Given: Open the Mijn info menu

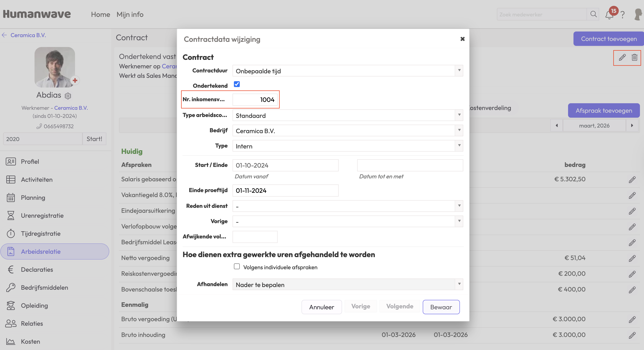Looking at the screenshot, I should coord(130,14).
